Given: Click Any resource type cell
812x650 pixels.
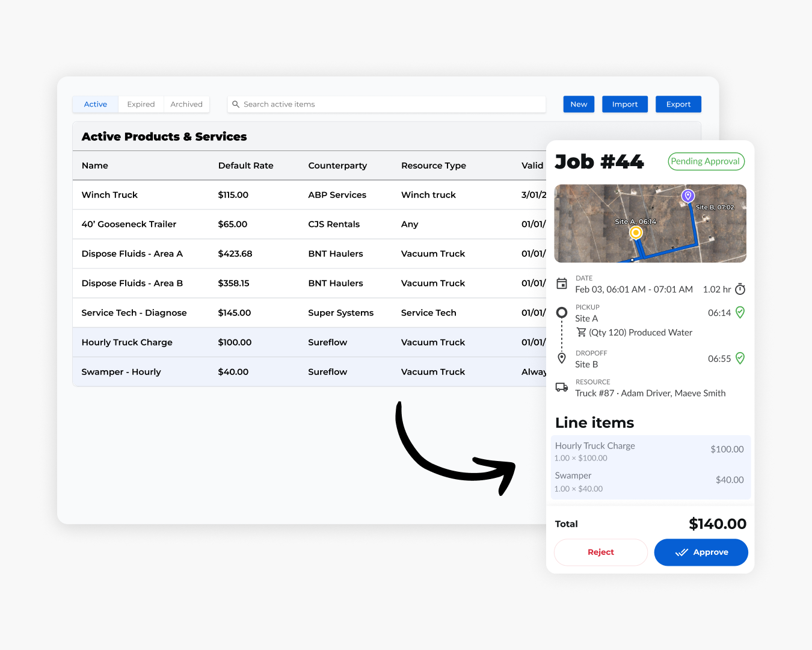Looking at the screenshot, I should coord(410,224).
